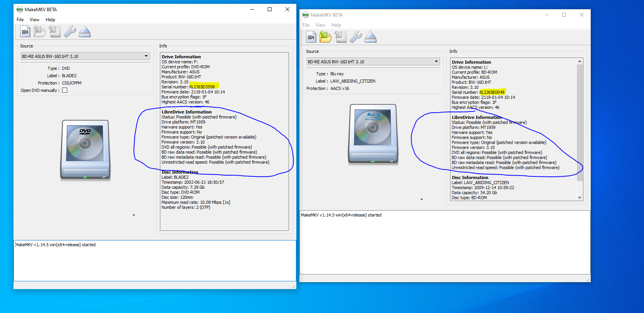Open Help menu in right window
The height and width of the screenshot is (313, 644).
click(336, 25)
